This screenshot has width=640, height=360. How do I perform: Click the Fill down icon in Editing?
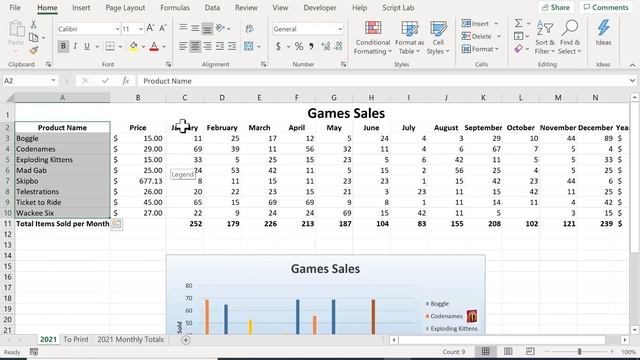(x=518, y=36)
